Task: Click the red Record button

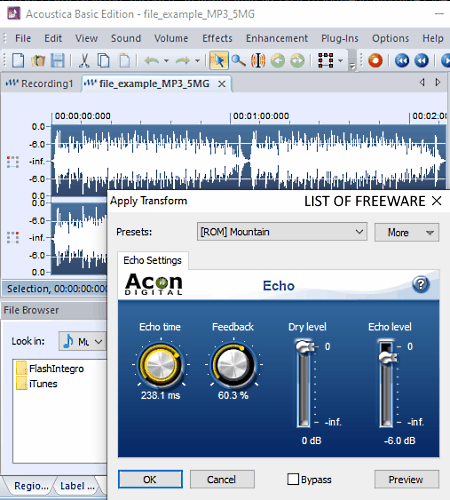Action: pos(375,61)
